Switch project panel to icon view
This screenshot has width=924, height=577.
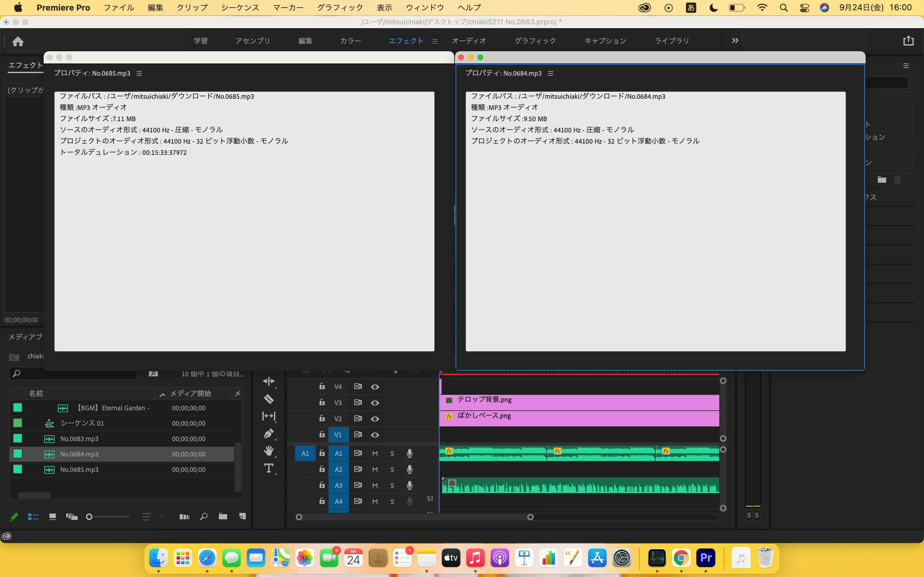coord(53,517)
